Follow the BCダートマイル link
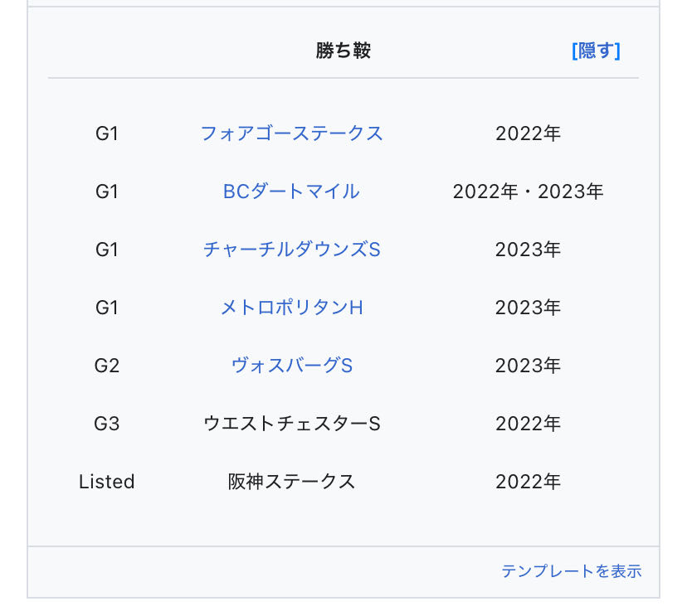 291,192
